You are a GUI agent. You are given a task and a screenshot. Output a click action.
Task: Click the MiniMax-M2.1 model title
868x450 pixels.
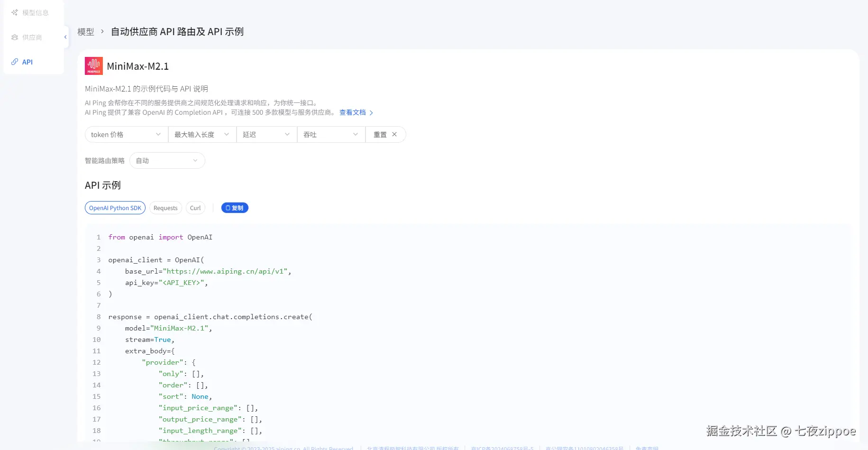tap(138, 66)
